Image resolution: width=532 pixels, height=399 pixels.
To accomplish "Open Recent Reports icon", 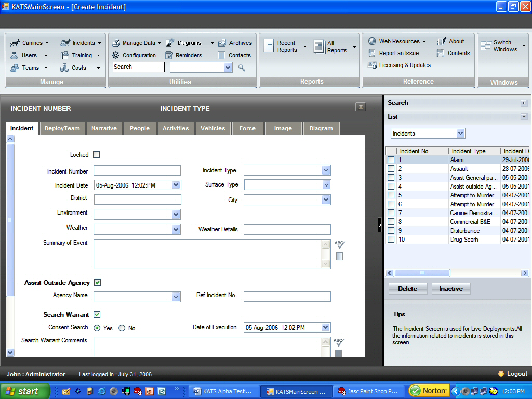I will [x=269, y=46].
